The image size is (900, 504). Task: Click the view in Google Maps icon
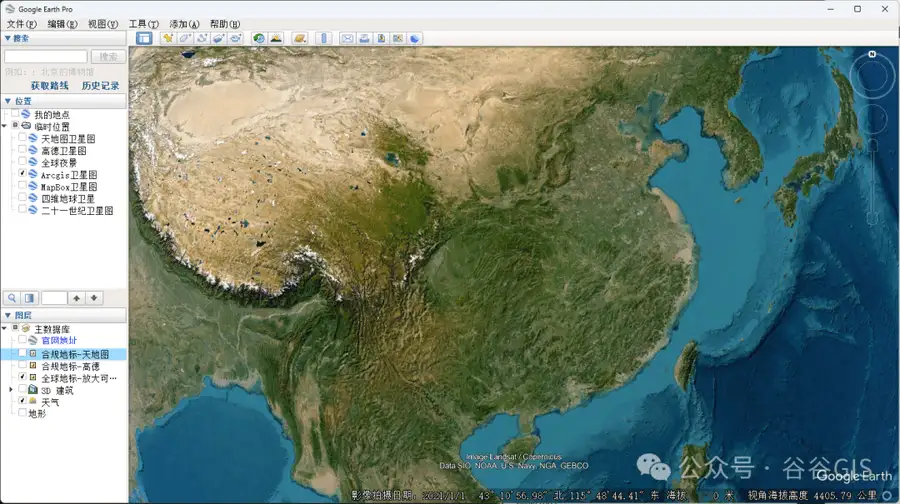coord(398,38)
